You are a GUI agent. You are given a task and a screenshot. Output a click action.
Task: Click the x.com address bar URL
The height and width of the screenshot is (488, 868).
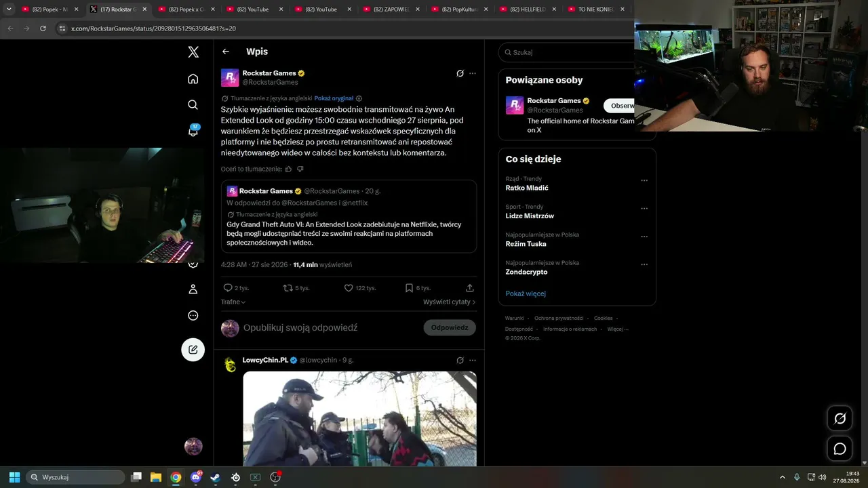(153, 28)
